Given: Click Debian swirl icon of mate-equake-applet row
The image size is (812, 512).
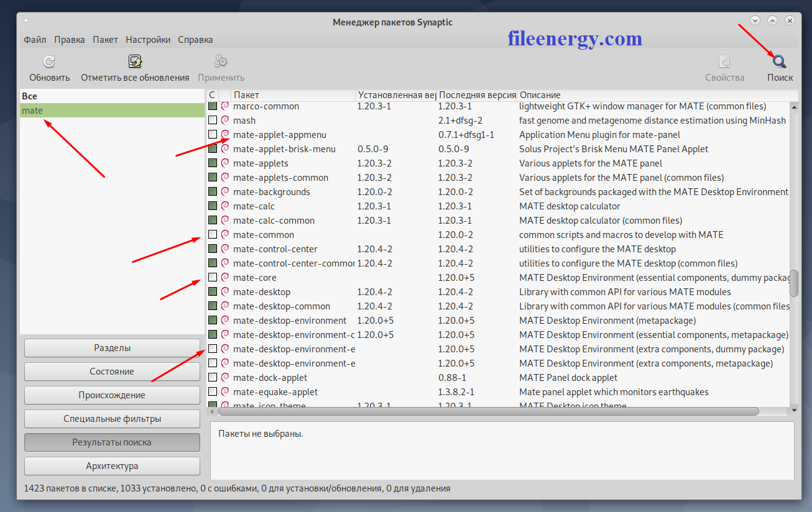Looking at the screenshot, I should pyautogui.click(x=225, y=391).
